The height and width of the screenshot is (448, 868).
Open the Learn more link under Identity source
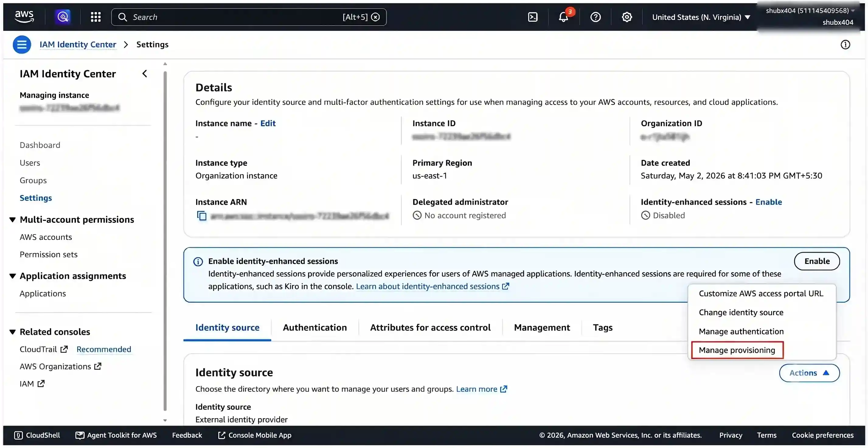coord(481,390)
